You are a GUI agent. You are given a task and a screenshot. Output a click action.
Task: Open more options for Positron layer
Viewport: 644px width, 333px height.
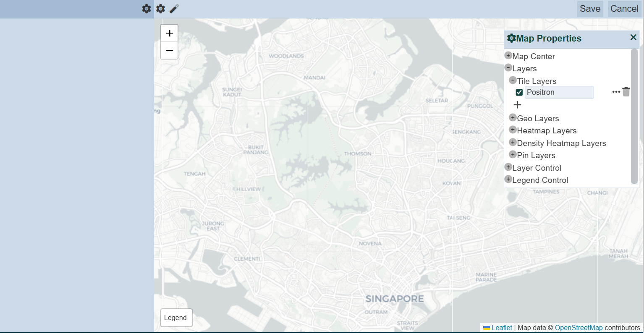(x=616, y=92)
